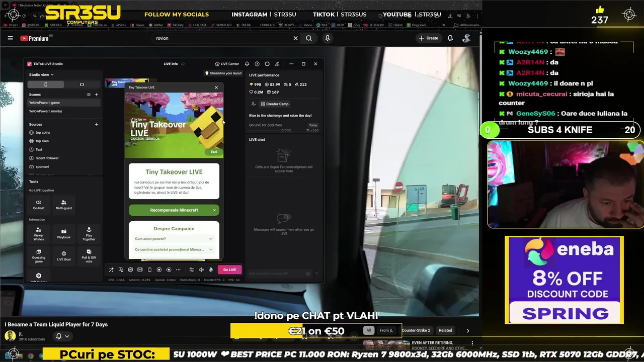Click YouTube voice search microphone
The width and height of the screenshot is (644, 362).
(328, 38)
